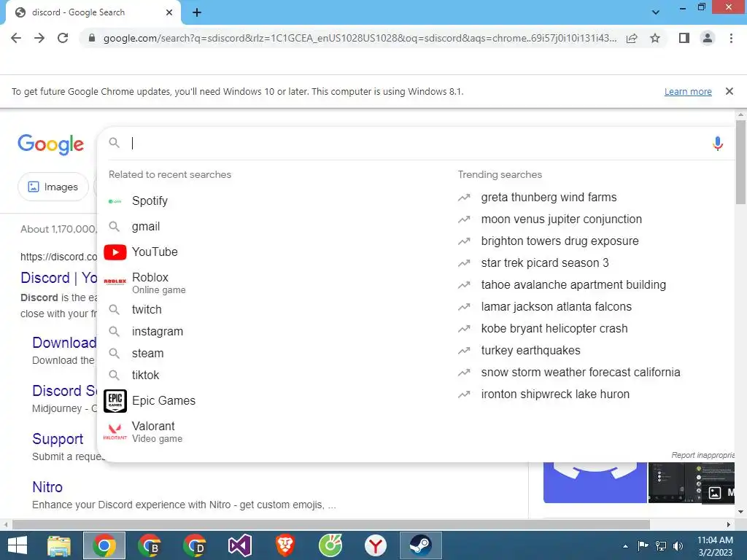Launch the green Coc Coc browser icon
Screen dimensions: 747x560
coord(330,545)
